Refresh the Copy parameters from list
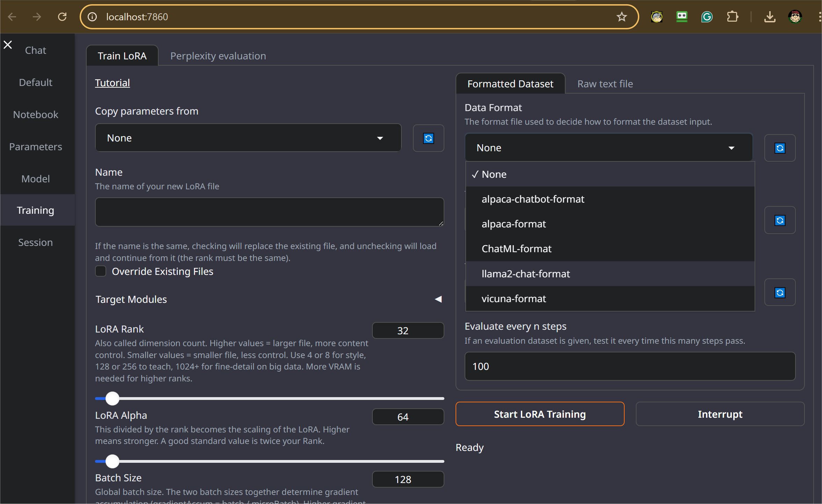The height and width of the screenshot is (504, 822). click(x=428, y=138)
